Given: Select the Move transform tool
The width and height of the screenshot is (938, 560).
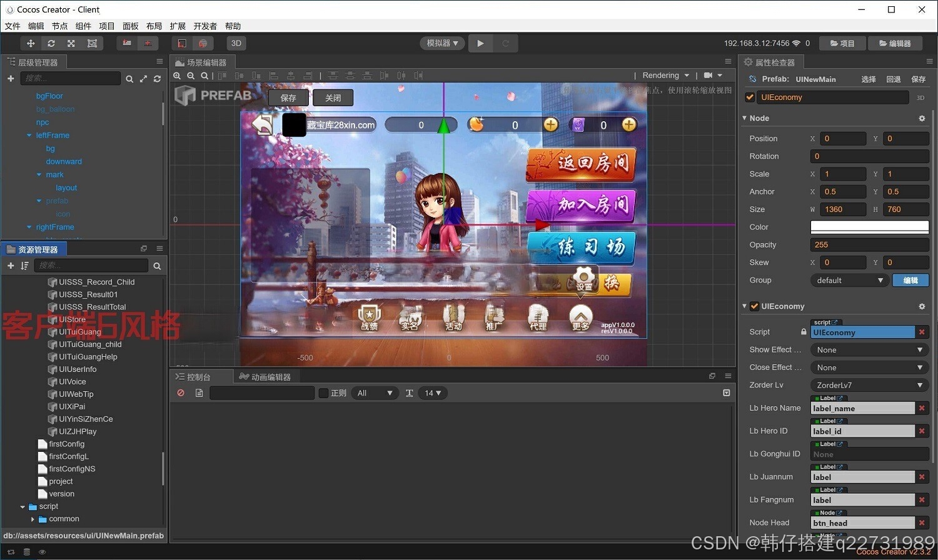Looking at the screenshot, I should (x=31, y=43).
